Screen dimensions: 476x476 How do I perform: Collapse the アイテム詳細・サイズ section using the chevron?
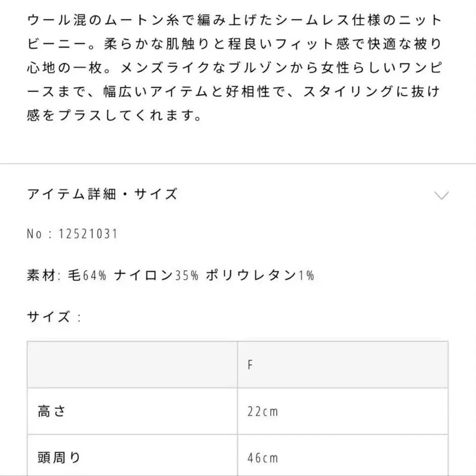click(441, 196)
